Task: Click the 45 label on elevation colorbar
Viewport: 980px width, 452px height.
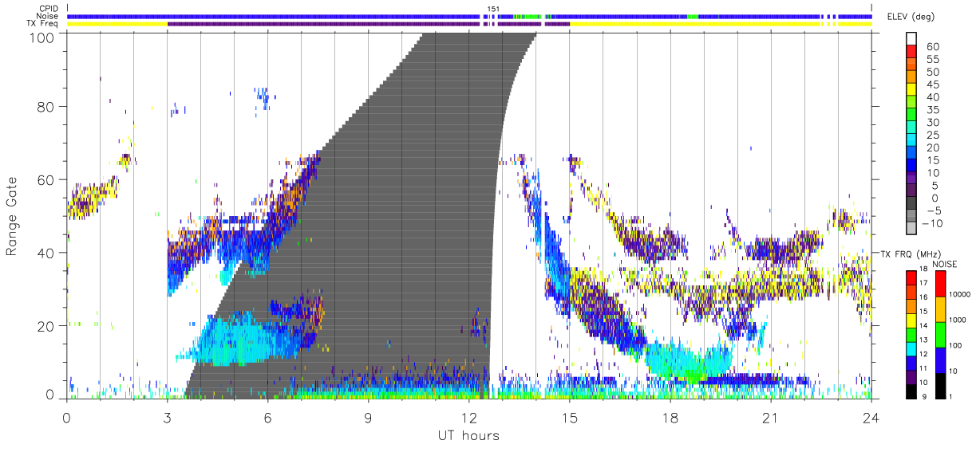Action: [x=931, y=85]
